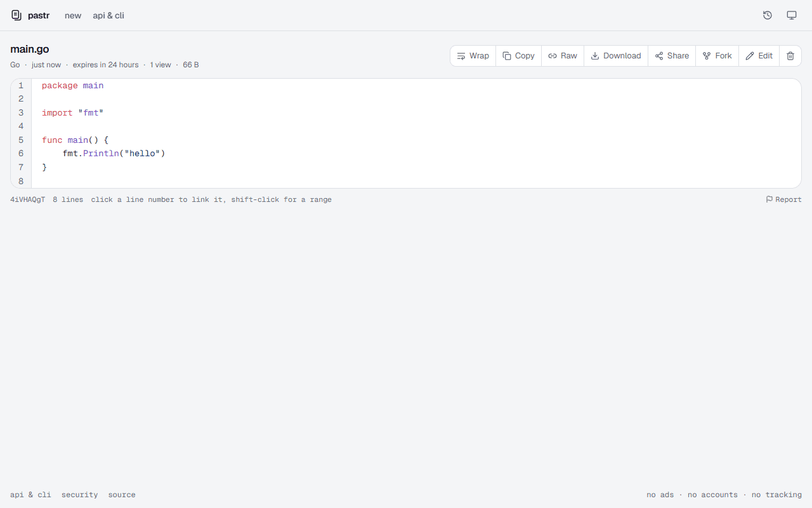This screenshot has width=812, height=508.
Task: Copy the paste contents
Action: pyautogui.click(x=519, y=56)
